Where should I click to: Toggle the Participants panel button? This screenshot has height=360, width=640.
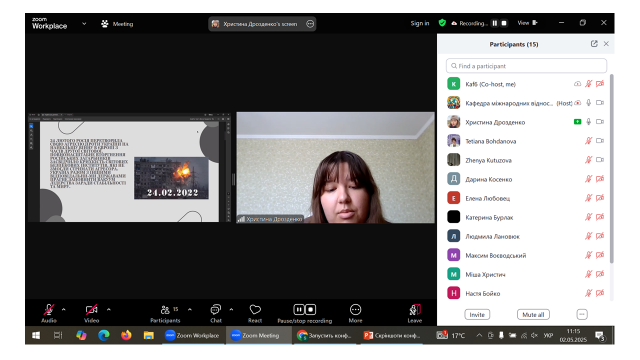click(x=165, y=313)
